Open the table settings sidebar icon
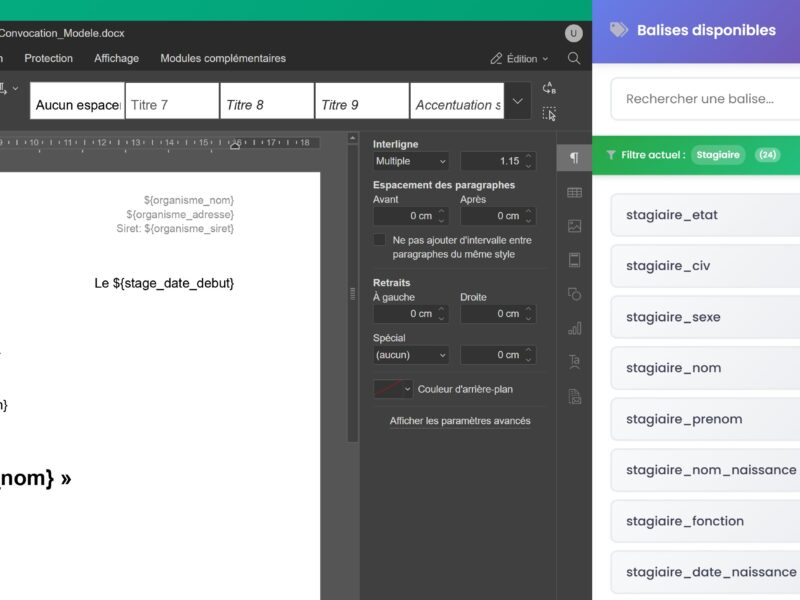Viewport: 800px width, 600px height. point(574,192)
